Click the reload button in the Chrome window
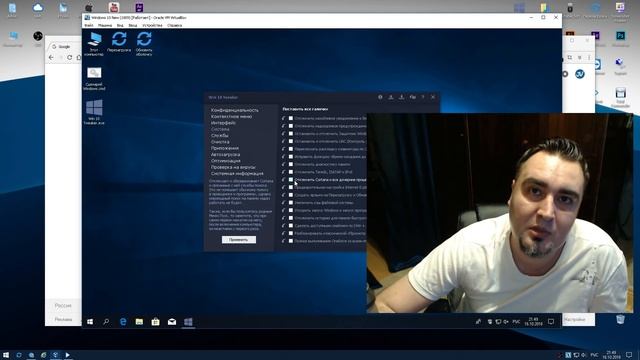This screenshot has height=360, width=640. tap(69, 58)
